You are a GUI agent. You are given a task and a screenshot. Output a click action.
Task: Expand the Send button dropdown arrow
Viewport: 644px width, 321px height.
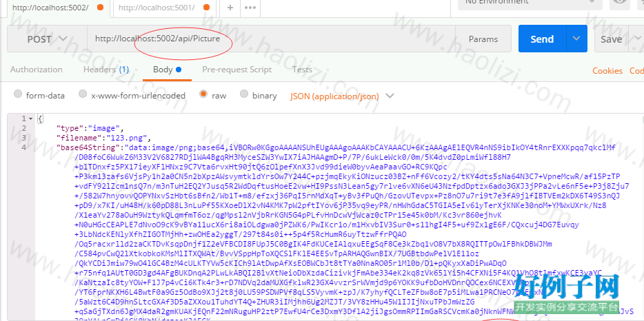tap(576, 39)
